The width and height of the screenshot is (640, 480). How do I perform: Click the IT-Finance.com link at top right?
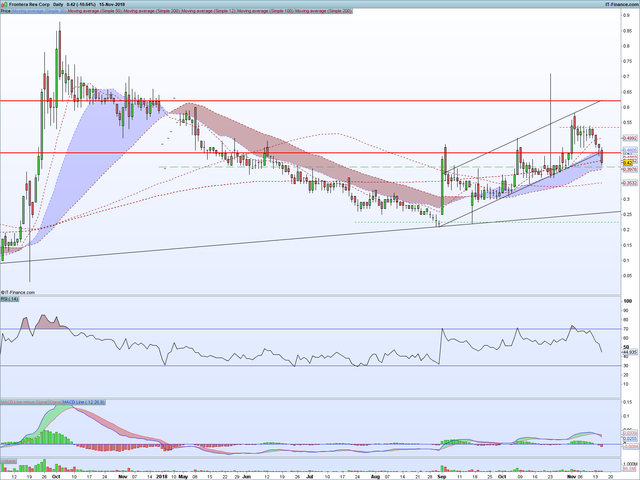(622, 4)
